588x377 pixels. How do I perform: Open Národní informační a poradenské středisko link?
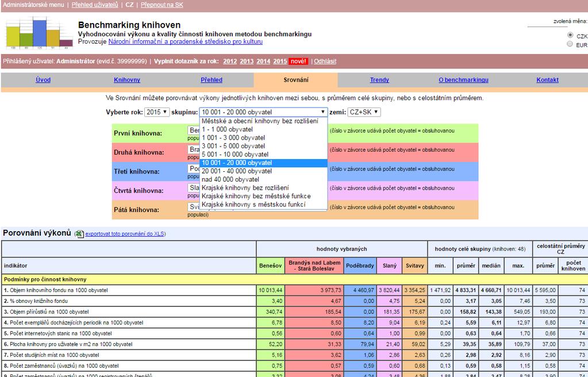coord(186,41)
